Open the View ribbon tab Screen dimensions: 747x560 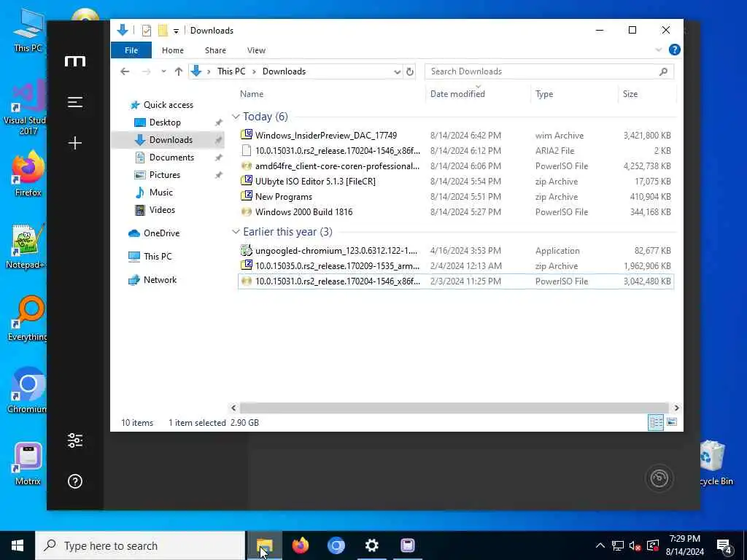click(x=256, y=50)
